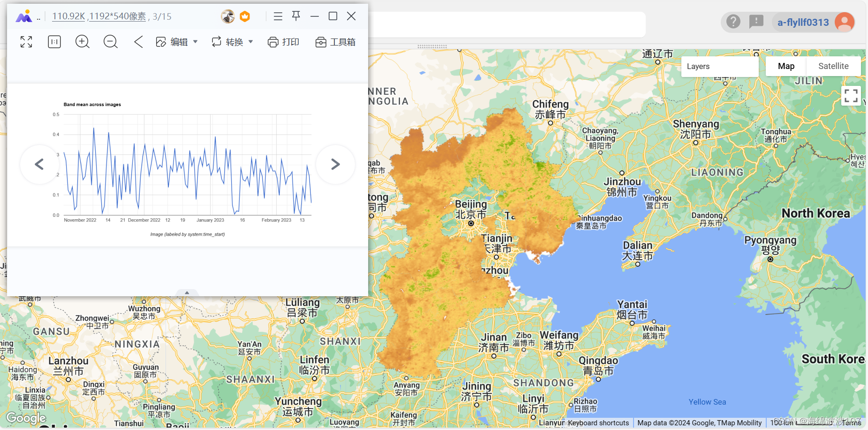Open the 工具箱 toolbox
Image resolution: width=868 pixels, height=430 pixels.
tap(335, 42)
